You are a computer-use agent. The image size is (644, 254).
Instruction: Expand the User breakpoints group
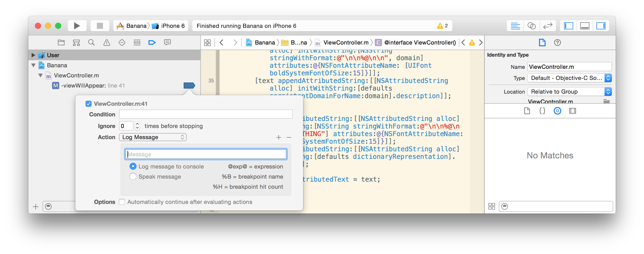(x=33, y=55)
